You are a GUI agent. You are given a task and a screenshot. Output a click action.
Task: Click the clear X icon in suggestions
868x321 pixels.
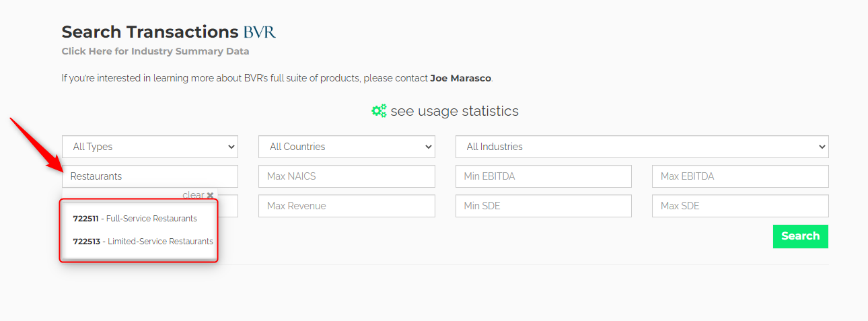point(210,195)
